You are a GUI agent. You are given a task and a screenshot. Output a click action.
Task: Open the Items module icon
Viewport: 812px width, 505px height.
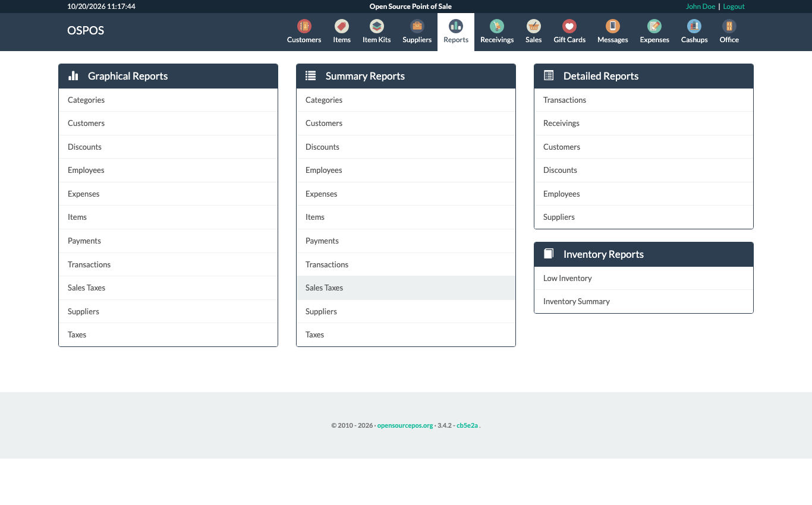click(x=342, y=26)
